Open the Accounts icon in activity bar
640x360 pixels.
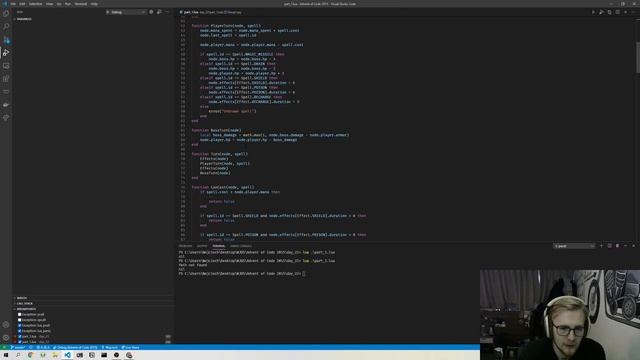tap(6, 325)
